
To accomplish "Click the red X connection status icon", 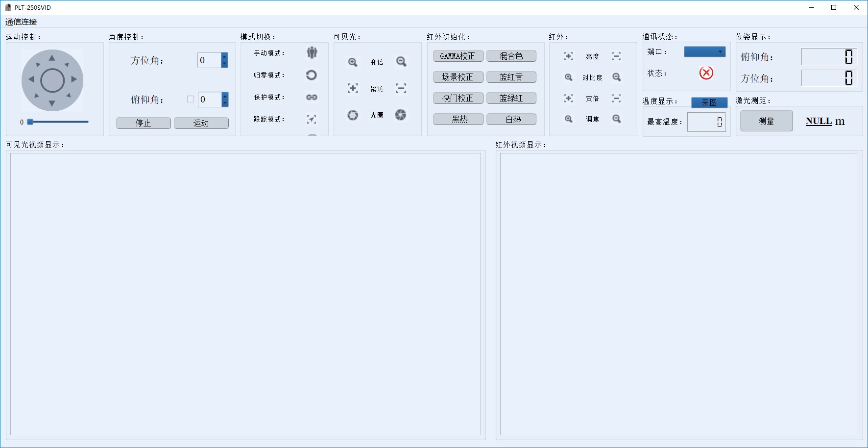I will 706,73.
